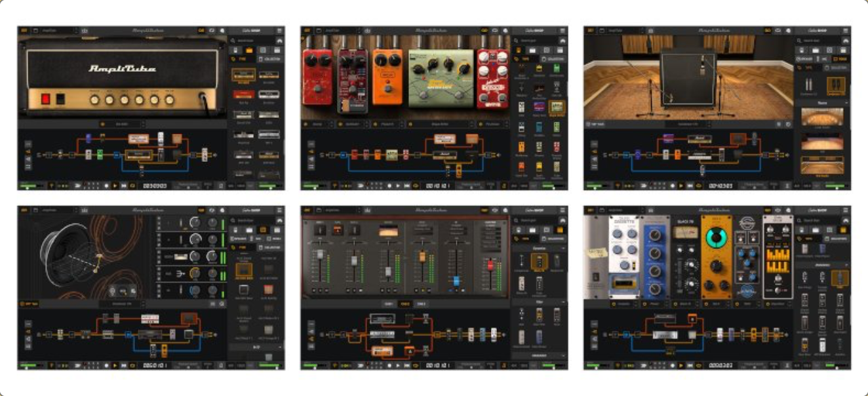Click the play button in the mixer window
The width and height of the screenshot is (868, 396).
(398, 365)
